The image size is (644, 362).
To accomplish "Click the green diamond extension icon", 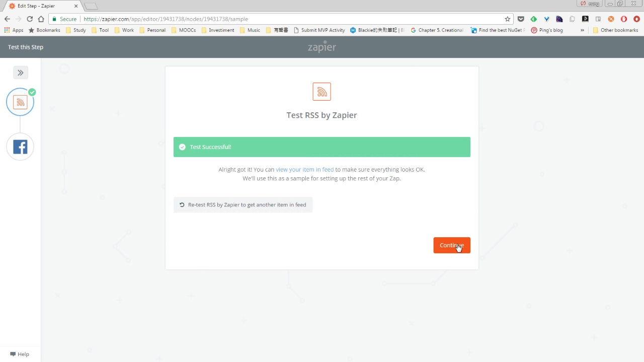I will tap(534, 19).
